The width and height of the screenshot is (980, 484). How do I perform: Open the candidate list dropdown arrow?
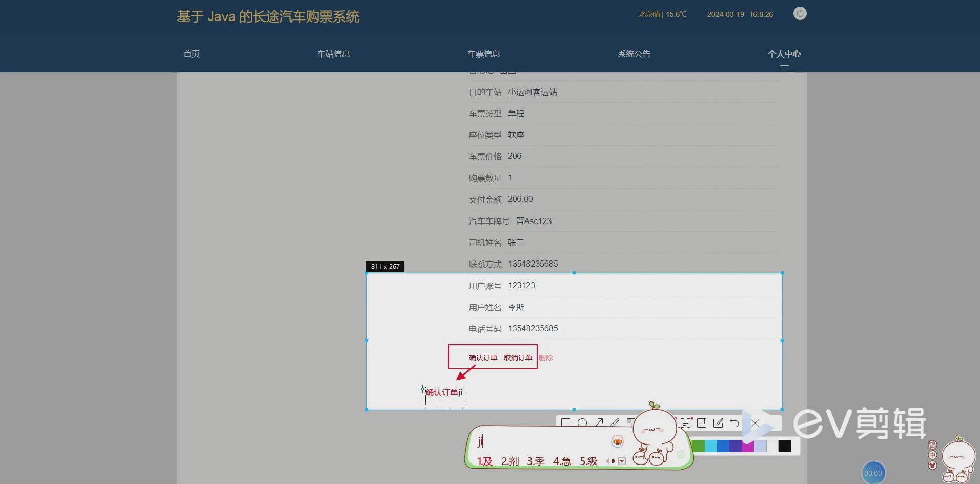click(622, 462)
